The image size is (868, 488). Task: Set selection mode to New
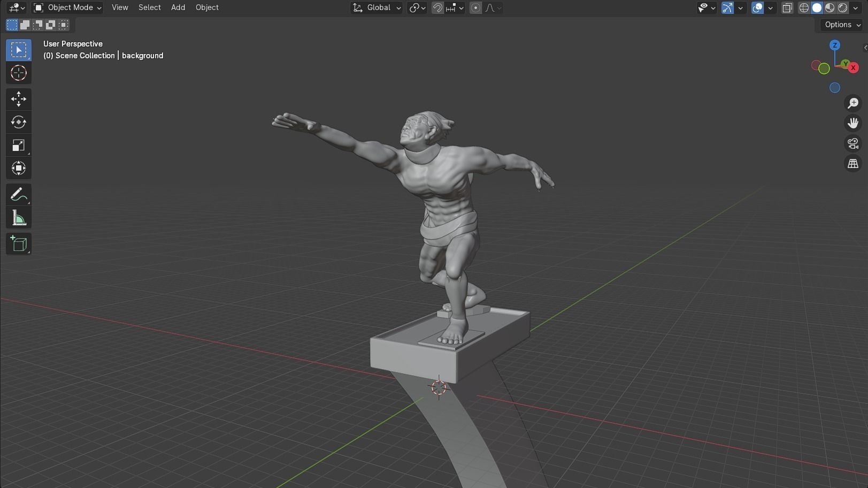pos(12,25)
